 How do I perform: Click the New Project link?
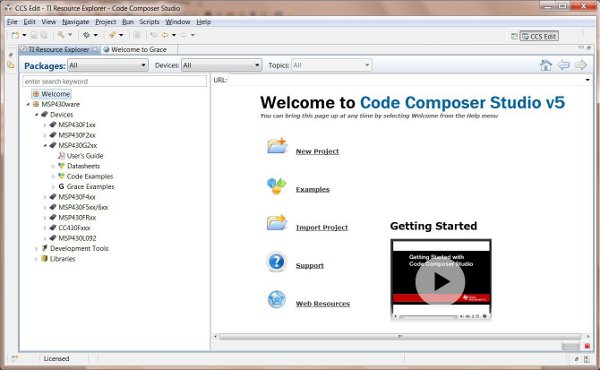tap(317, 151)
